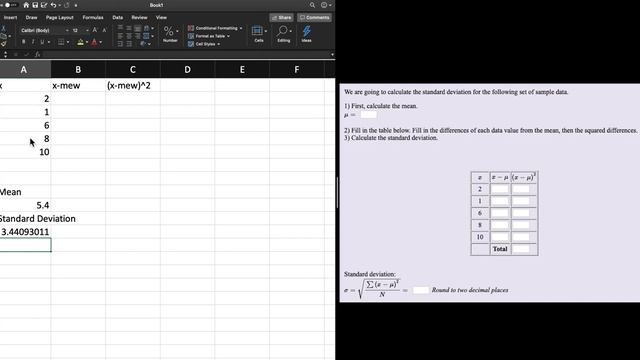
Task: Open the Draw ribbon tab
Action: pos(31,18)
